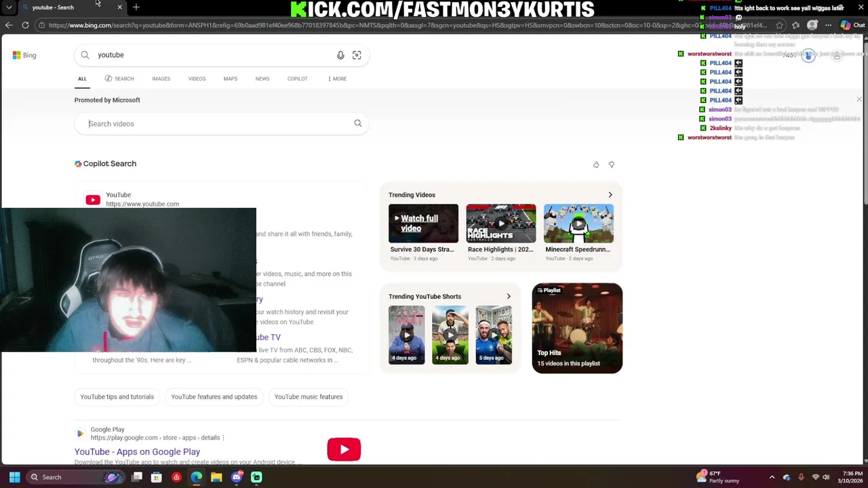Open Microsoft Store on taskbar
This screenshot has height=488, width=868.
point(157,477)
